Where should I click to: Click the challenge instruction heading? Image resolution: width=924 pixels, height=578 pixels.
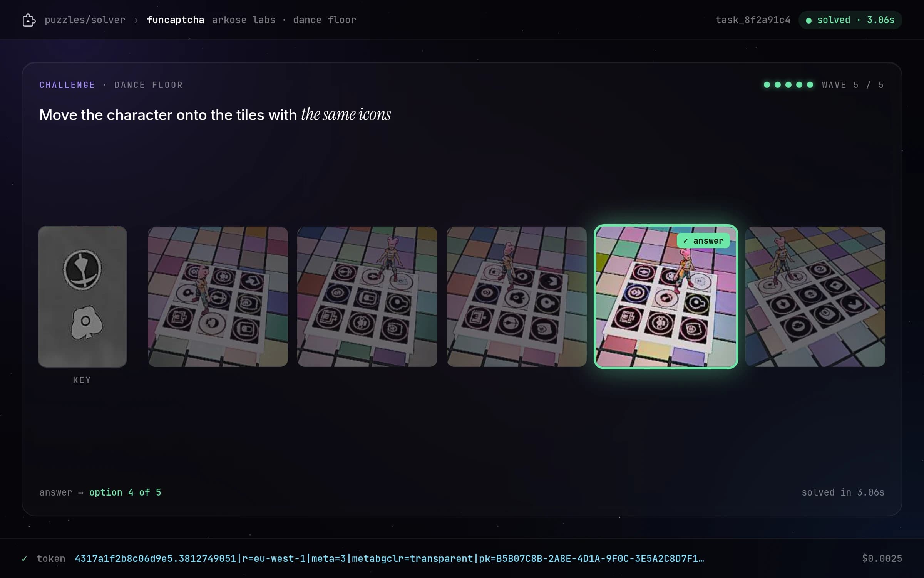coord(215,115)
